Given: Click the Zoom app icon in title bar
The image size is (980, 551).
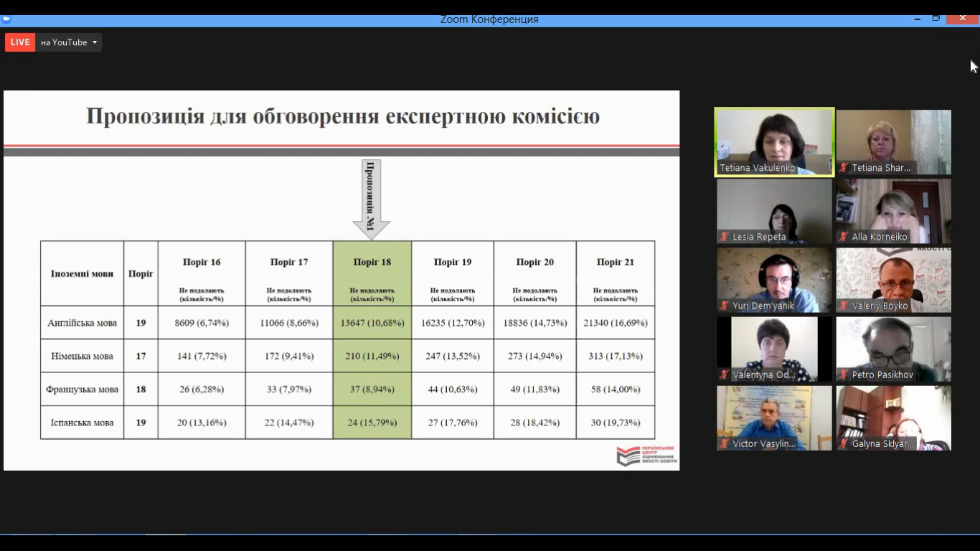Looking at the screenshot, I should pos(6,19).
